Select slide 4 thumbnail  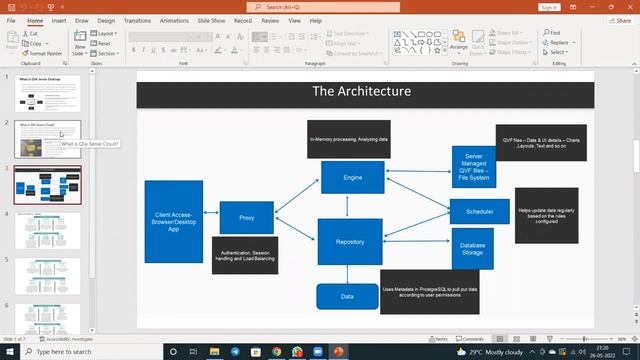tap(47, 231)
